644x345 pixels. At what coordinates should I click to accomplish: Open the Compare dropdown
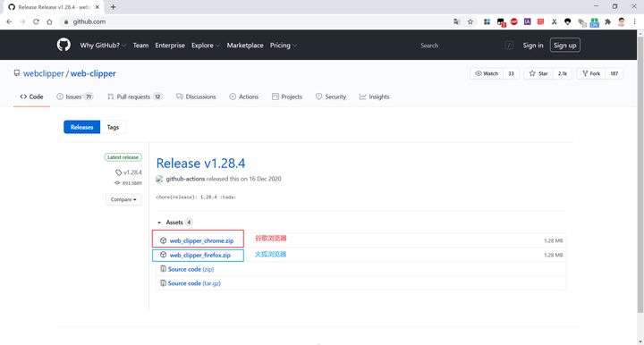tap(123, 199)
